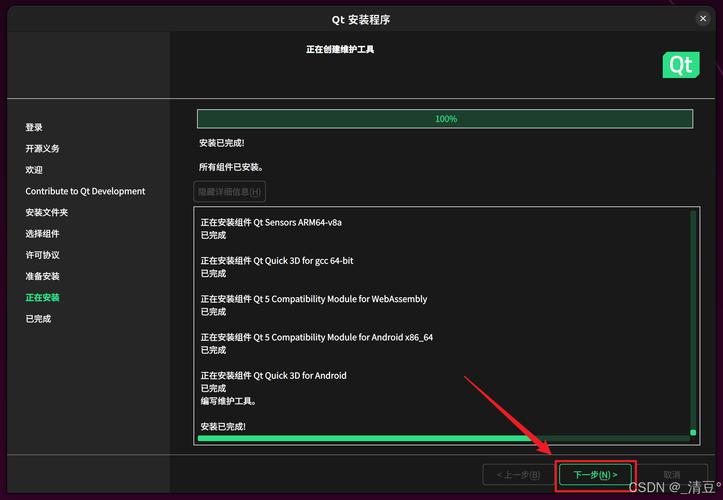Viewport: 723px width, 500px height.
Task: Click the 隐藏详细信息(H) button
Action: [230, 191]
